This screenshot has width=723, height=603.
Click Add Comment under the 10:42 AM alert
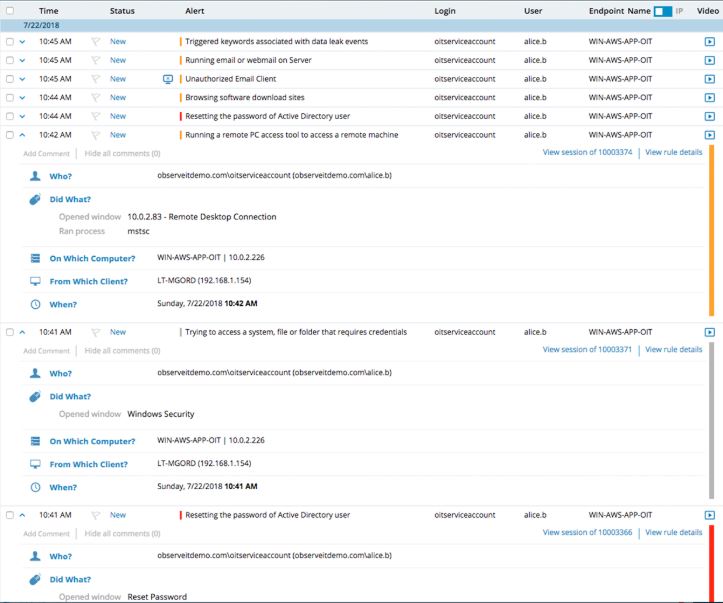pos(46,154)
